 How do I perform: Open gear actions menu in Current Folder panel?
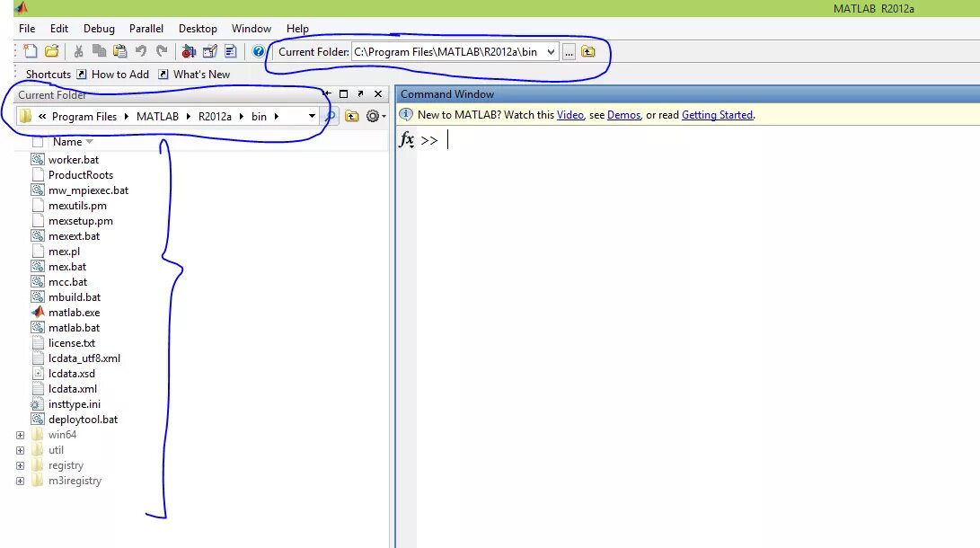pos(375,116)
